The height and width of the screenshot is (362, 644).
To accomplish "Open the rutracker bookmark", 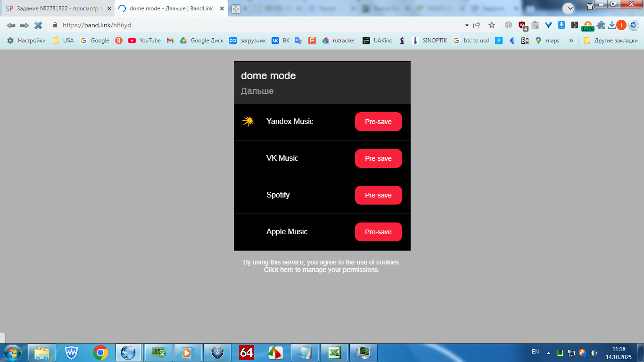I will (x=339, y=41).
